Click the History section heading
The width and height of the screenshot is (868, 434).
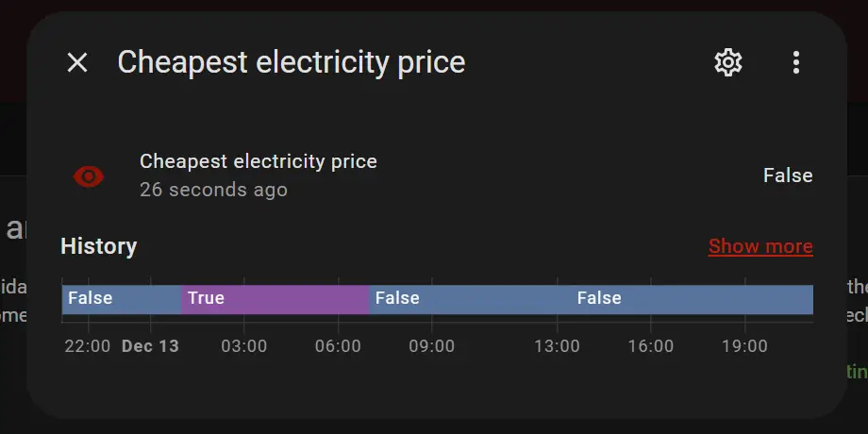click(99, 246)
